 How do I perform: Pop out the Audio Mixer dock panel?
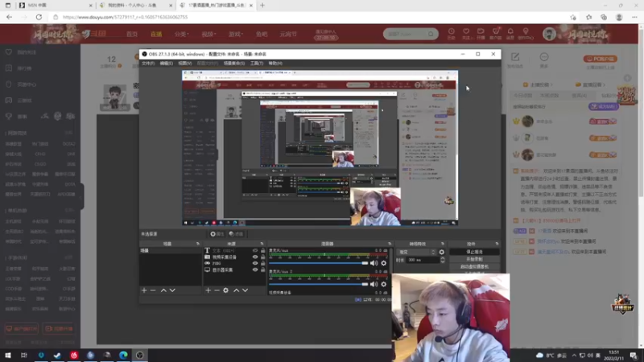pyautogui.click(x=390, y=244)
